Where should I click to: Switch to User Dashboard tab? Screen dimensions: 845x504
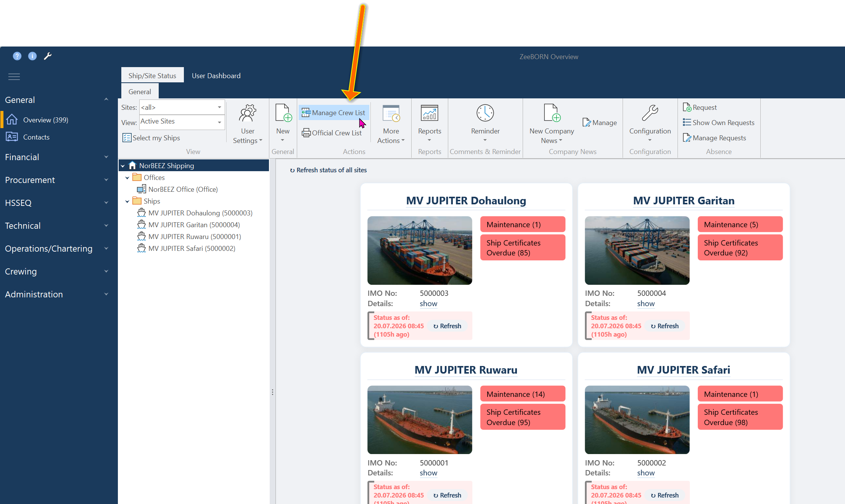(x=216, y=75)
